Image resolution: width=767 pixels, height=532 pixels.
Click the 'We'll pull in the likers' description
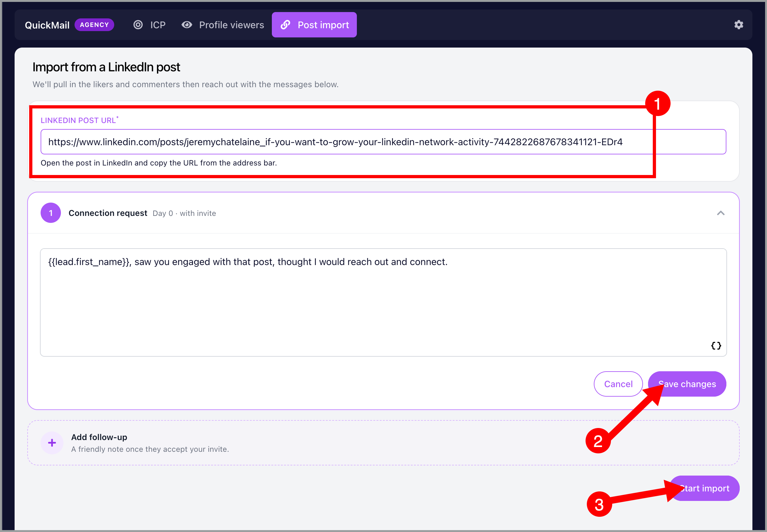186,84
